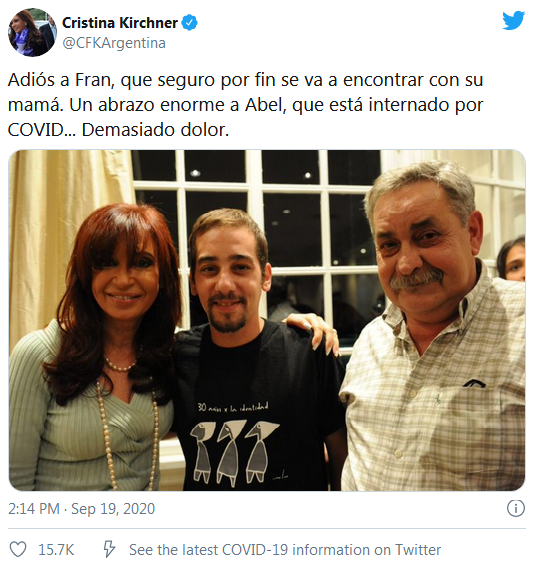Open the attached tweet photo
Screen dimensions: 534x574
tap(267, 320)
